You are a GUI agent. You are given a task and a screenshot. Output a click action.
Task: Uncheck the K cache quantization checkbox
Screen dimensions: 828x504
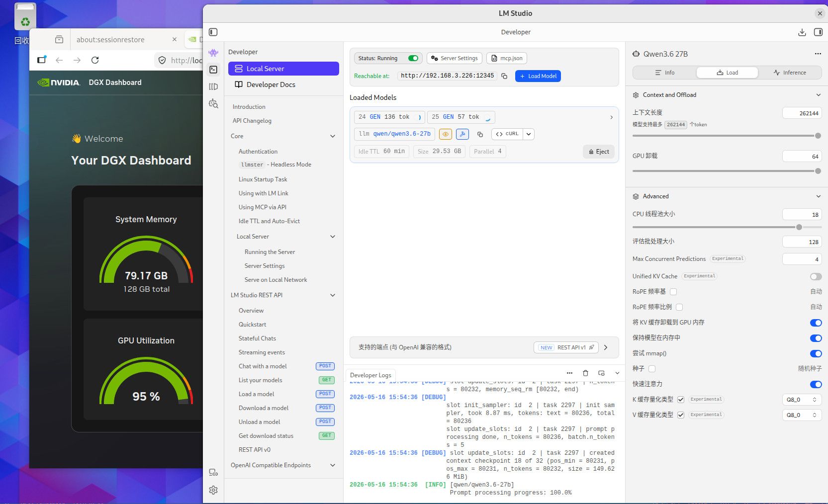click(x=681, y=400)
